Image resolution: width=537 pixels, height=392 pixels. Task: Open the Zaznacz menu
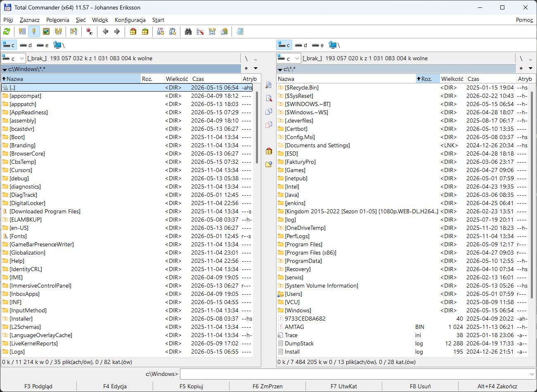coord(30,20)
